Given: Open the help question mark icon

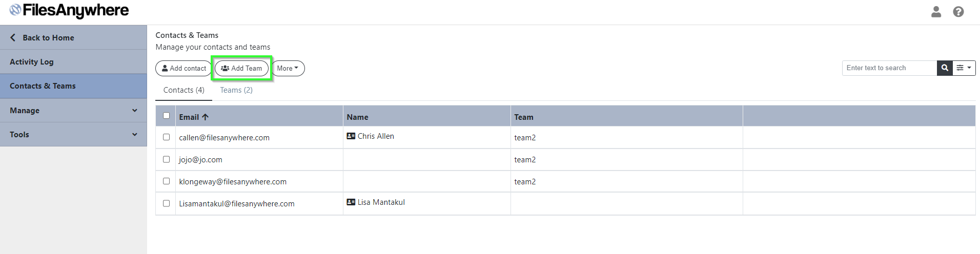Looking at the screenshot, I should point(958,12).
